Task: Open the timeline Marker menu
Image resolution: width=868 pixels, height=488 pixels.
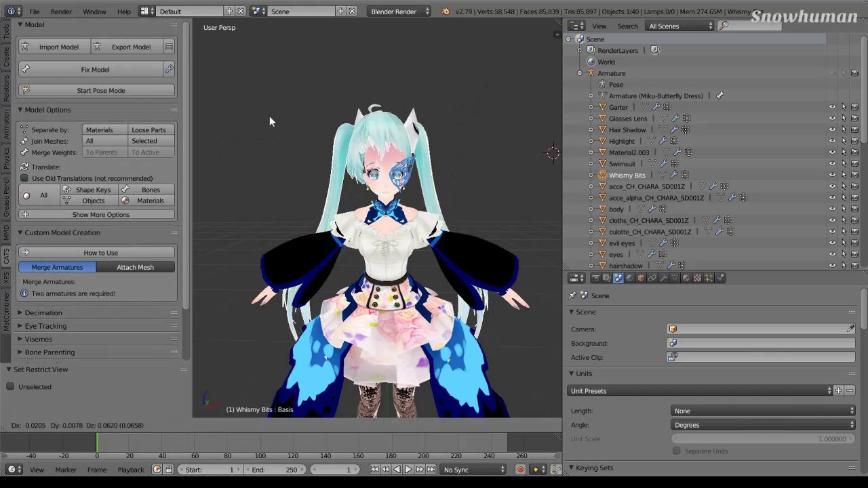Action: (x=66, y=470)
